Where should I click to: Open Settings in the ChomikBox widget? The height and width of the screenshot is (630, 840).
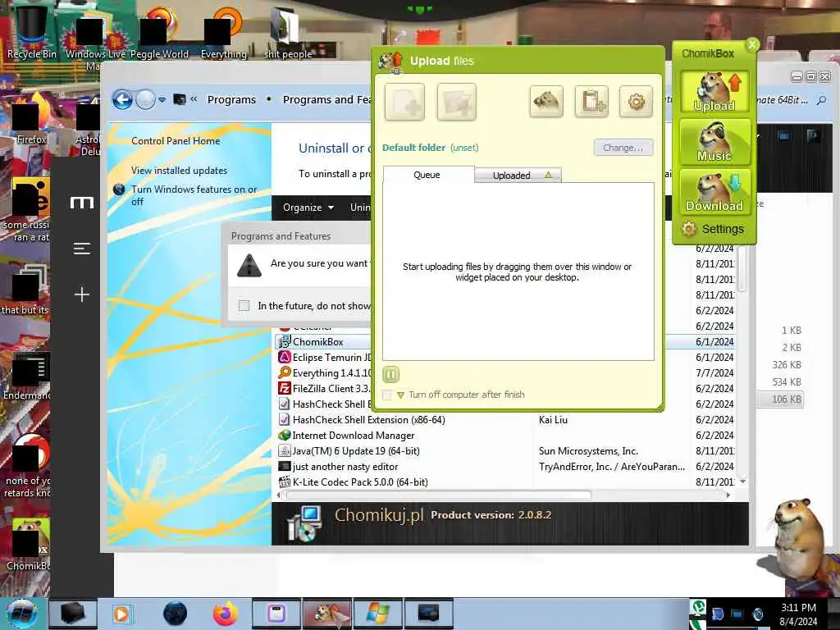713,229
